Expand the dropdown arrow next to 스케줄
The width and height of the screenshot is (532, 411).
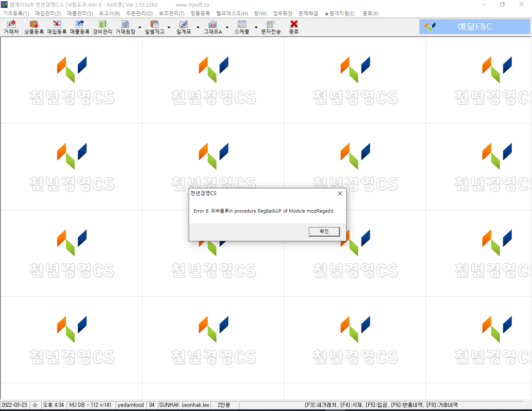256,27
